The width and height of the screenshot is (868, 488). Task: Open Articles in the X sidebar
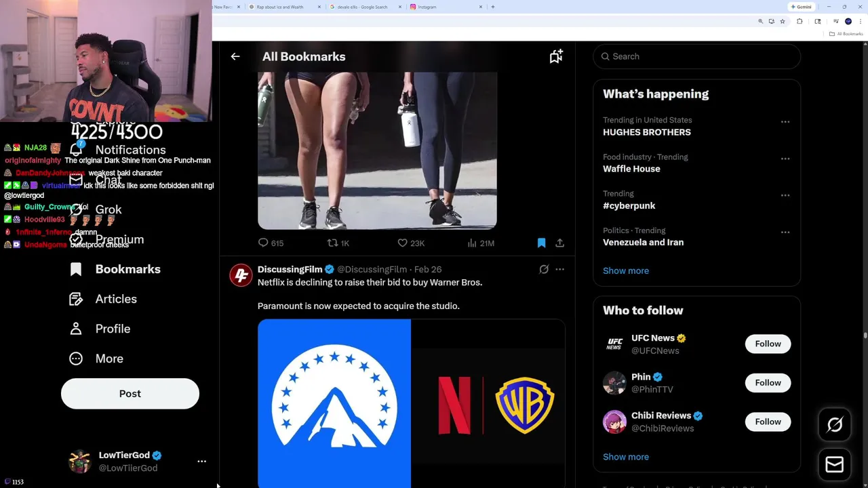pyautogui.click(x=103, y=299)
